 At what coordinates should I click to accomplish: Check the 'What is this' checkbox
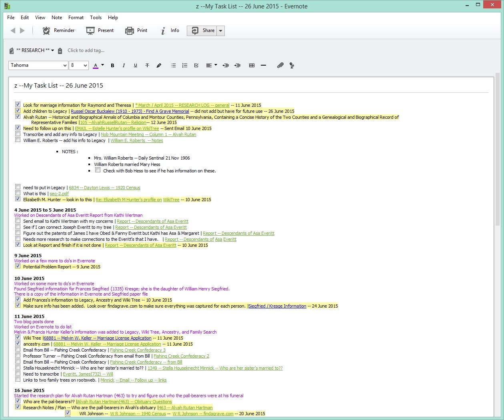pos(18,193)
